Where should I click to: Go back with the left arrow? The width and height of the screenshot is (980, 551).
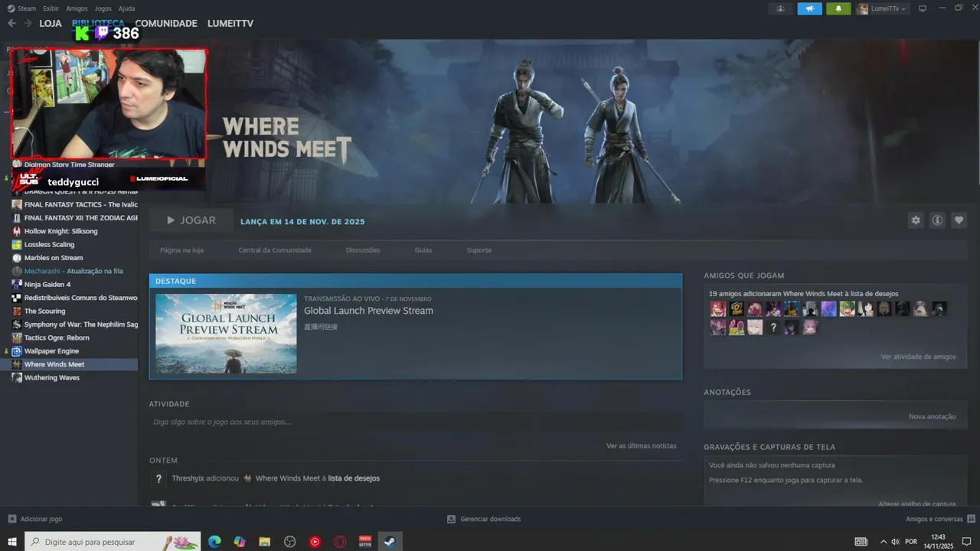click(11, 24)
